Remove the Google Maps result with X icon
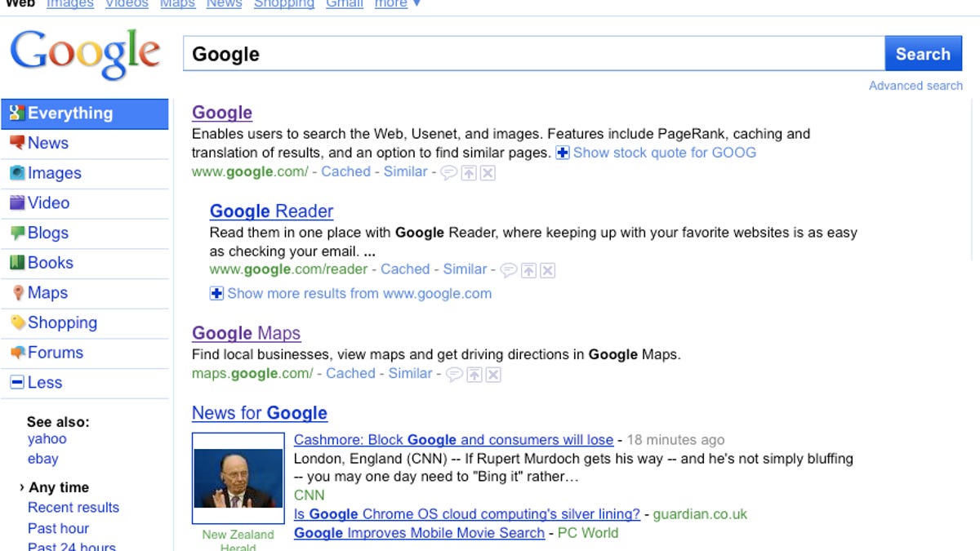The width and height of the screenshot is (980, 551). click(492, 375)
